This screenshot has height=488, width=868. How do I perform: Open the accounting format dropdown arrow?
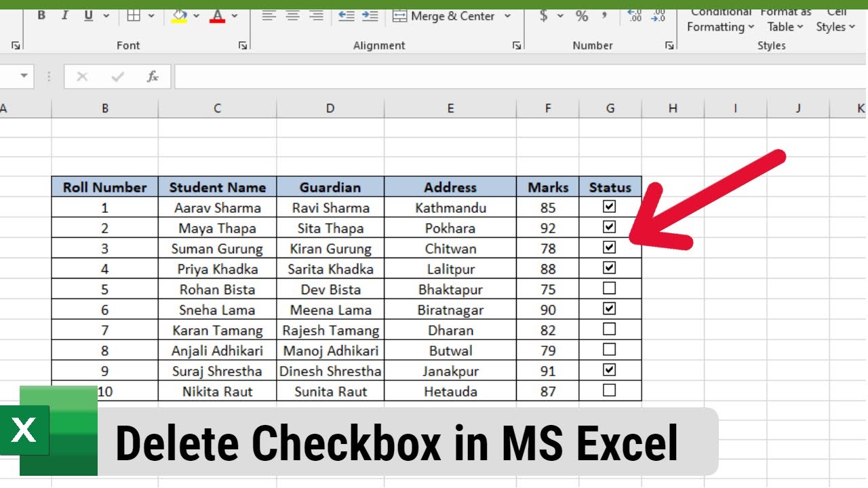point(560,16)
